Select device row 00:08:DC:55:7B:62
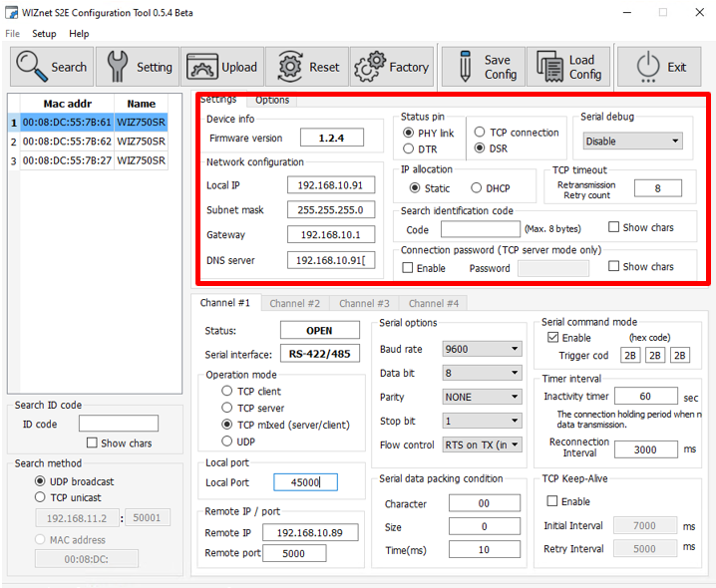The image size is (716, 588). pyautogui.click(x=88, y=142)
